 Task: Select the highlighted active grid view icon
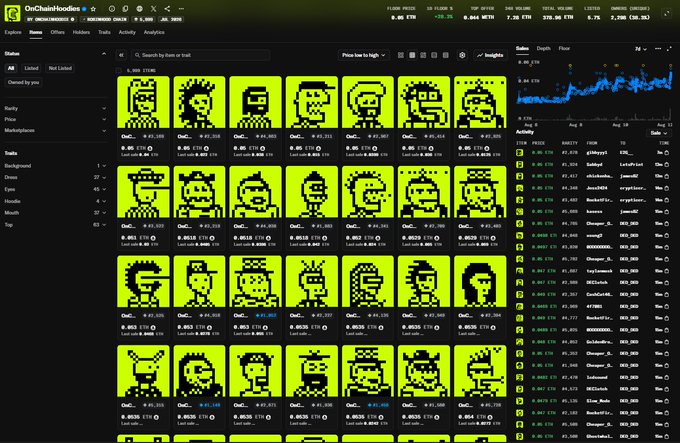(412, 55)
